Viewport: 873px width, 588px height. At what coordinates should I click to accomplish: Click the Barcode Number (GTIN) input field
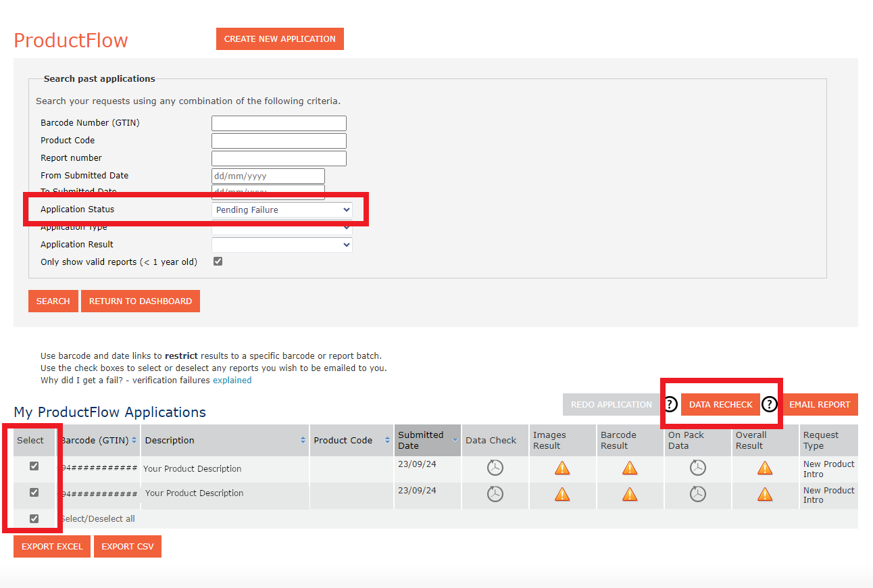click(x=279, y=123)
